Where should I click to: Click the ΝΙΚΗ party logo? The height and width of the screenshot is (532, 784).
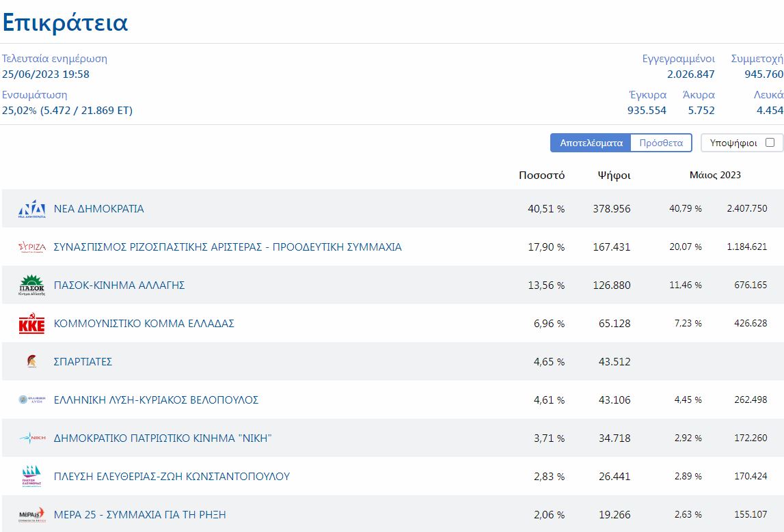[32, 438]
